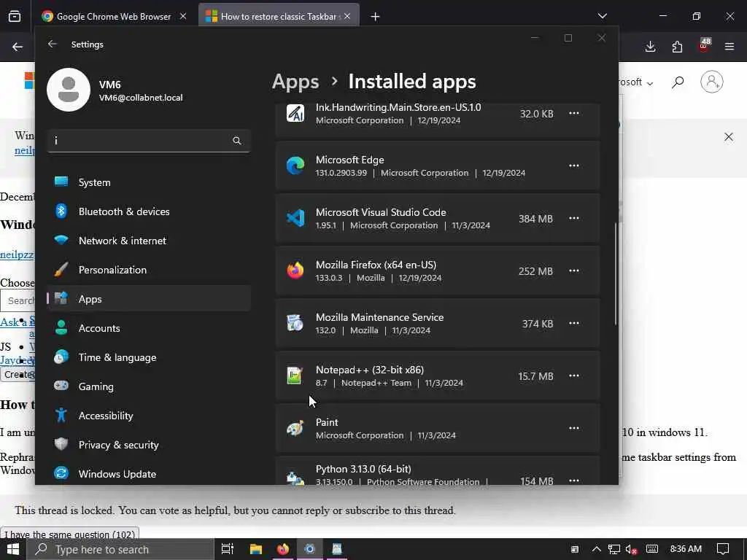Open Personalization settings
Screen dimensions: 747x560
tap(149, 270)
